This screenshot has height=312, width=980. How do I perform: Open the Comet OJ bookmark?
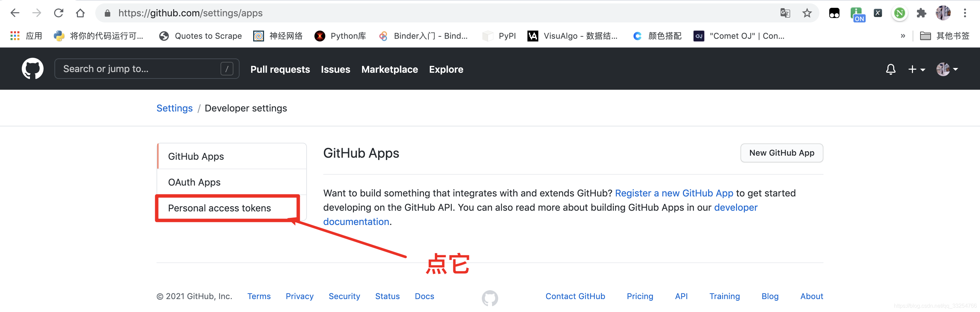tap(739, 36)
